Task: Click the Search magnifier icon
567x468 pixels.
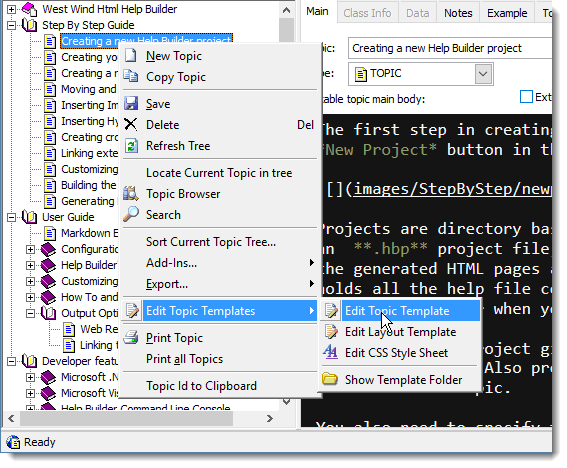Action: (131, 214)
